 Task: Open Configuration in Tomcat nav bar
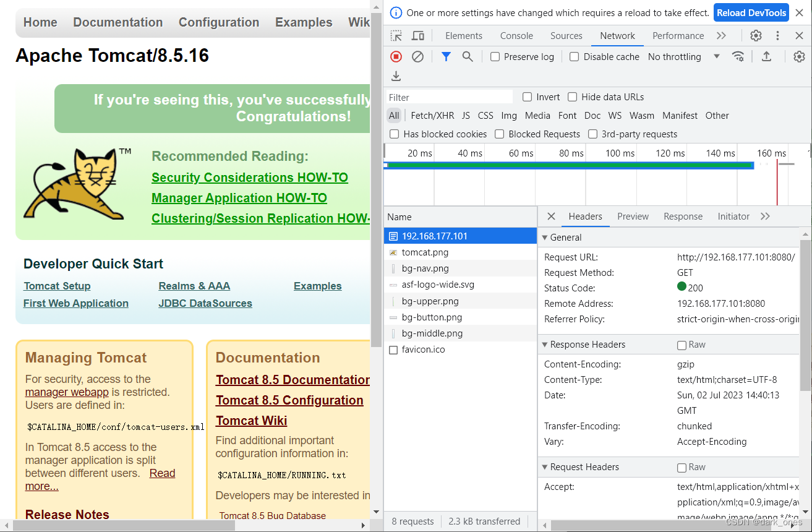point(219,22)
